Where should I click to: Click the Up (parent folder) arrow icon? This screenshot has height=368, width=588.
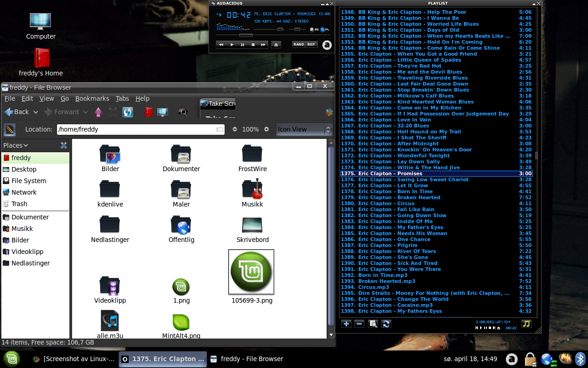pyautogui.click(x=98, y=112)
